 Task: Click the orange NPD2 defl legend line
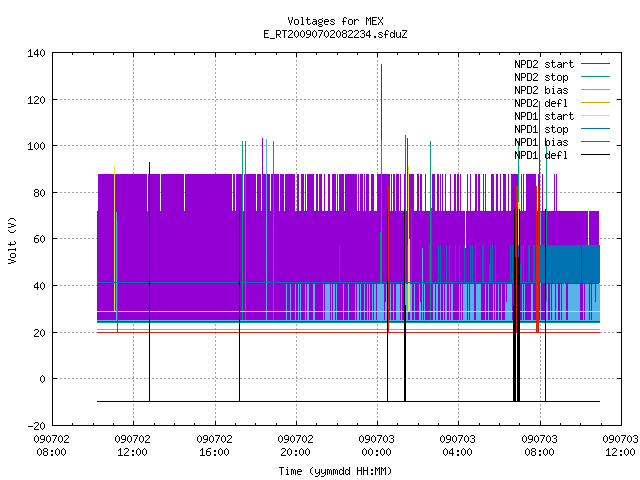[595, 103]
